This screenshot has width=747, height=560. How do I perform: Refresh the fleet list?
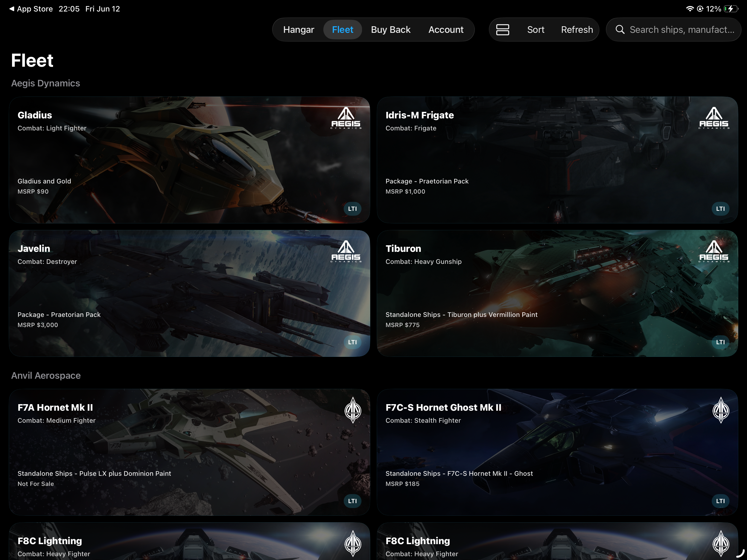577,30
